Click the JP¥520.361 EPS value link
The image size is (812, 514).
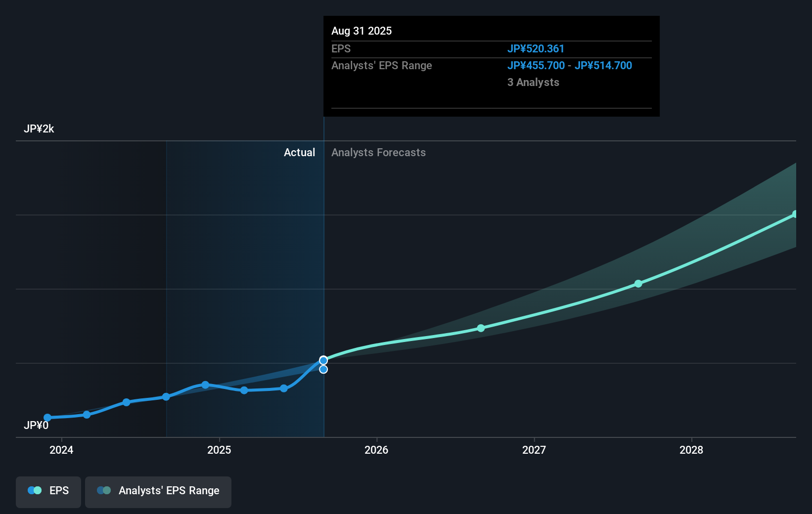pyautogui.click(x=536, y=48)
